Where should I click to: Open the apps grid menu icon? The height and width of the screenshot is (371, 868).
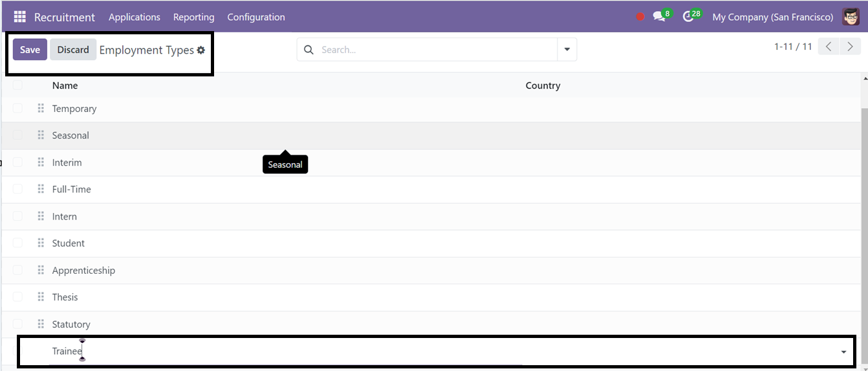pyautogui.click(x=19, y=17)
